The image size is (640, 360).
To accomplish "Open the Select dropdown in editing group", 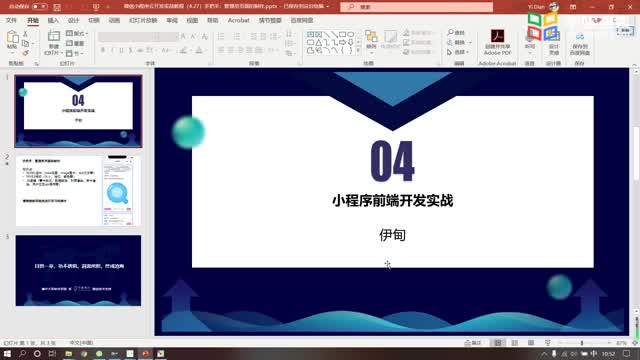I will pos(459,52).
